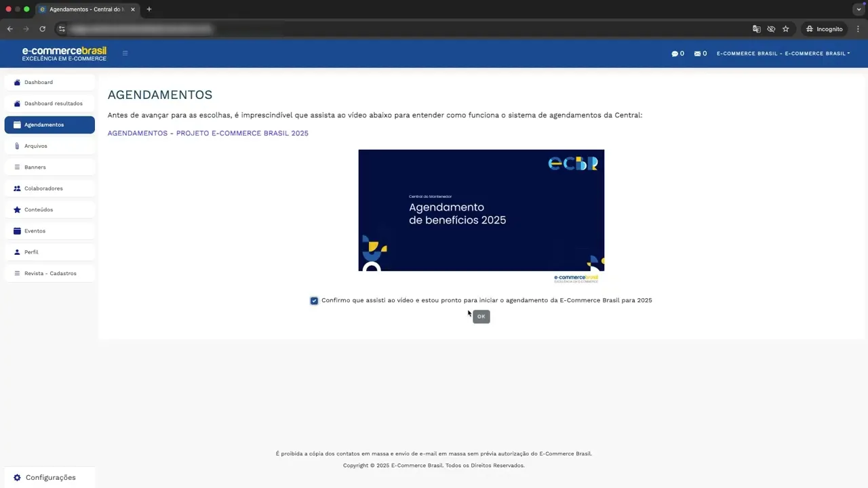
Task: Click the OK button
Action: [x=481, y=317]
